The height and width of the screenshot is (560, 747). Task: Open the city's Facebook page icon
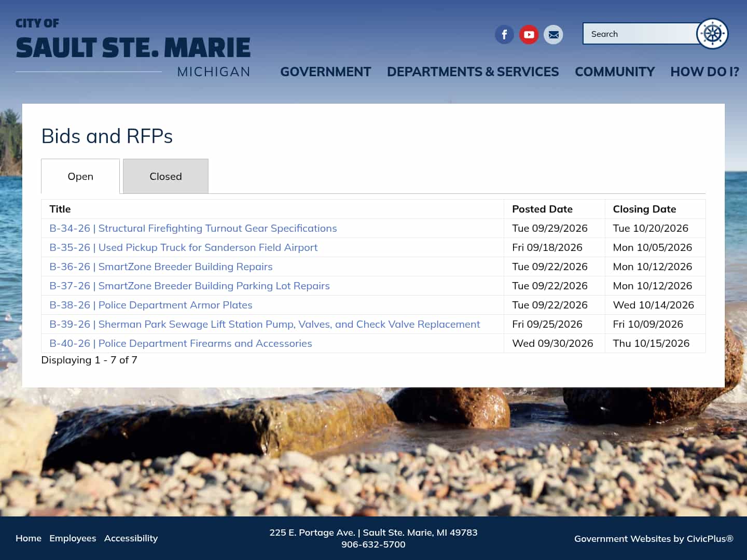(x=504, y=35)
